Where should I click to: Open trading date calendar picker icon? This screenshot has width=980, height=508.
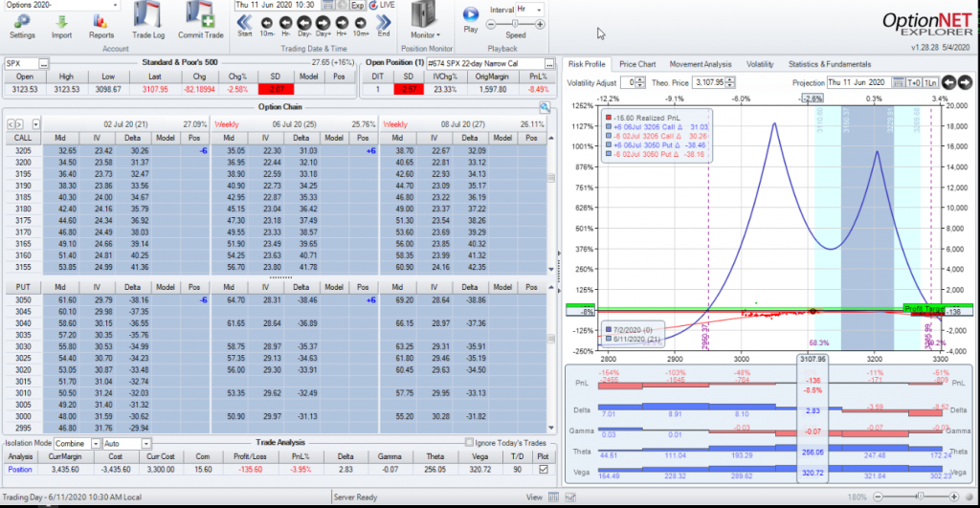[327, 5]
